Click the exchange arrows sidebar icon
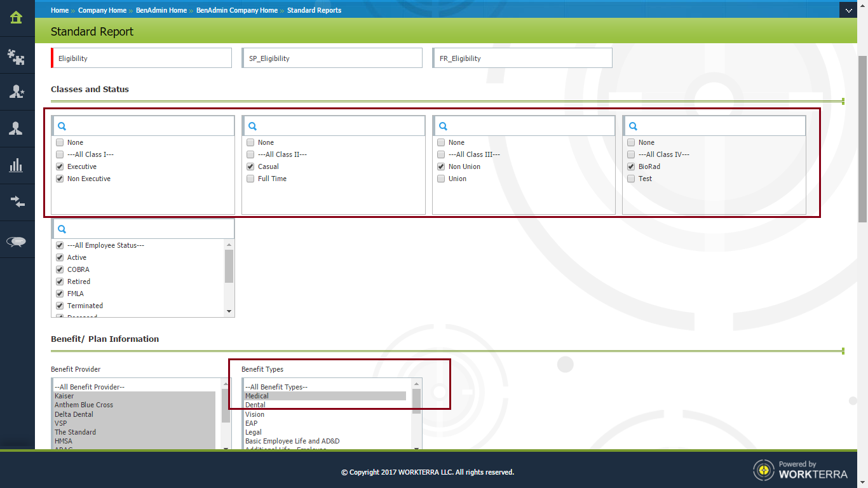Viewport: 868px width, 488px height. pos(17,202)
